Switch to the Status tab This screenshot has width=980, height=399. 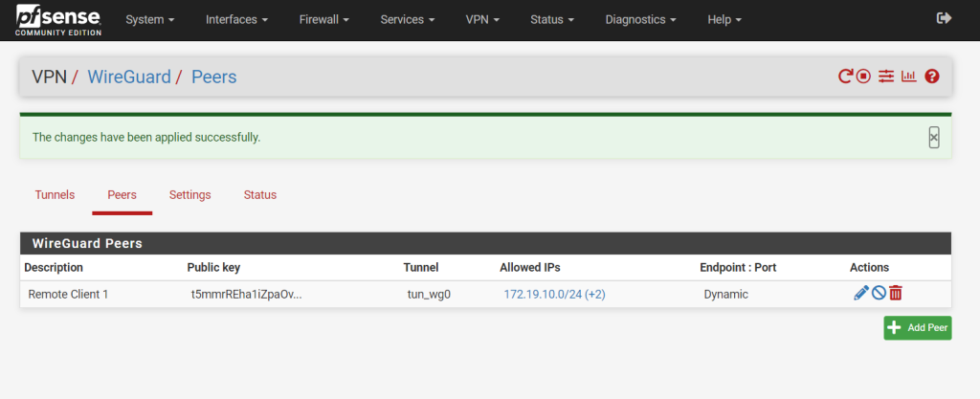(260, 195)
